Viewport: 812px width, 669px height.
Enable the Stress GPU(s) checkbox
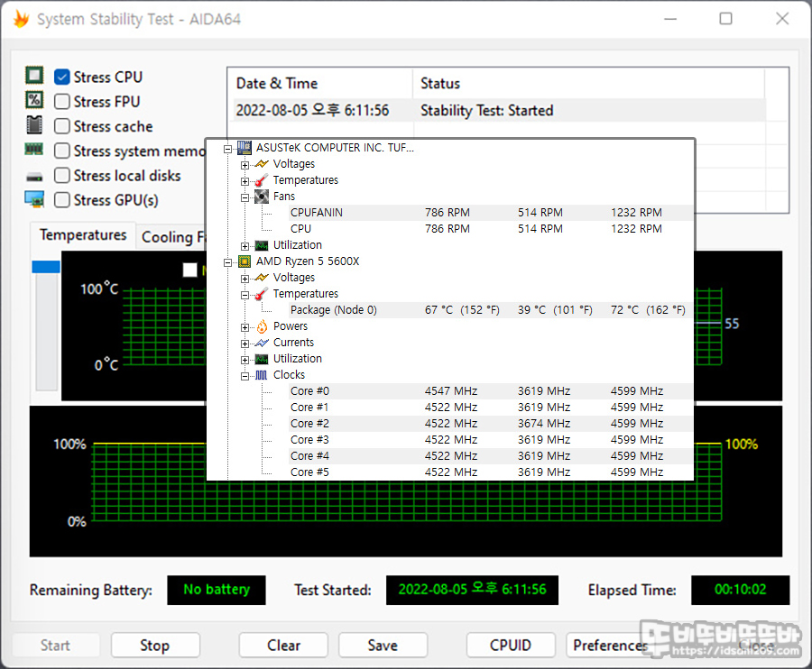click(61, 200)
